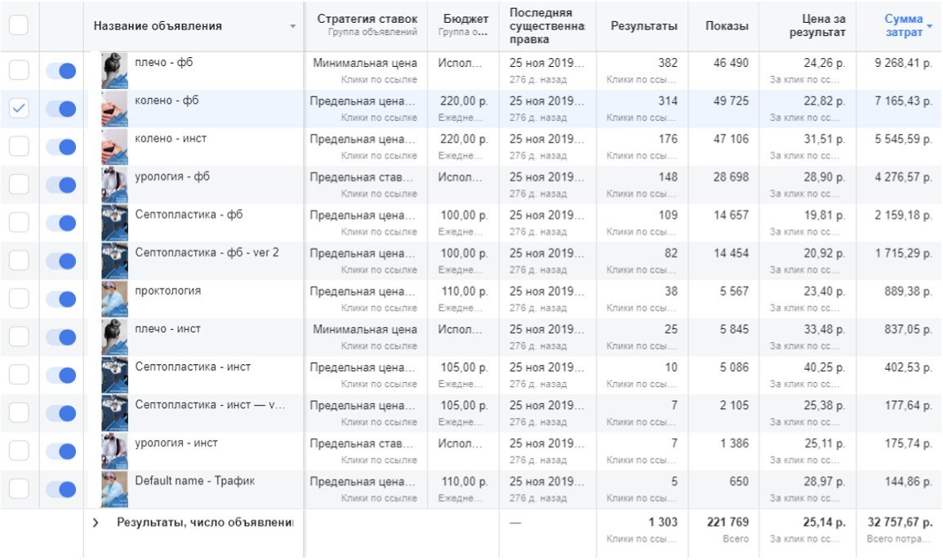Click the колено - инст ad thumbnail

coord(114,146)
